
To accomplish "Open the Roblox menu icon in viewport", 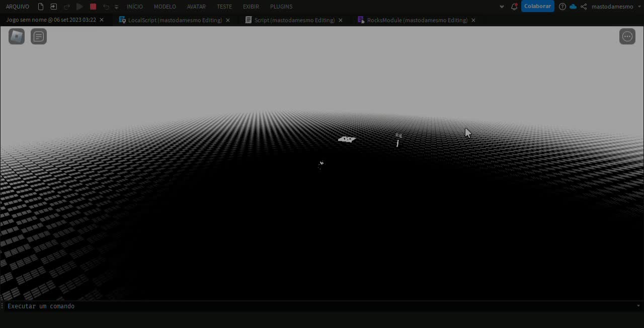I will pyautogui.click(x=17, y=36).
